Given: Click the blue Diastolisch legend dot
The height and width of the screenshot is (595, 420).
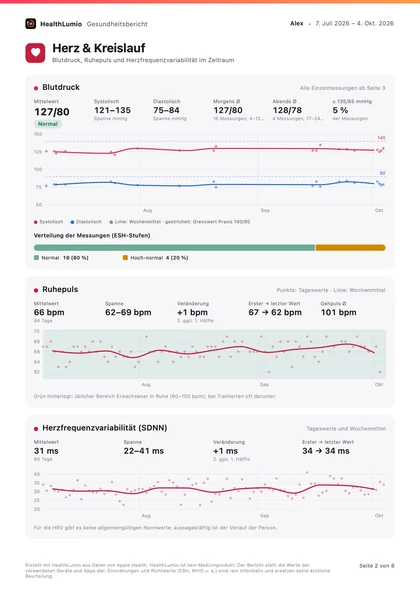Looking at the screenshot, I should [72, 222].
